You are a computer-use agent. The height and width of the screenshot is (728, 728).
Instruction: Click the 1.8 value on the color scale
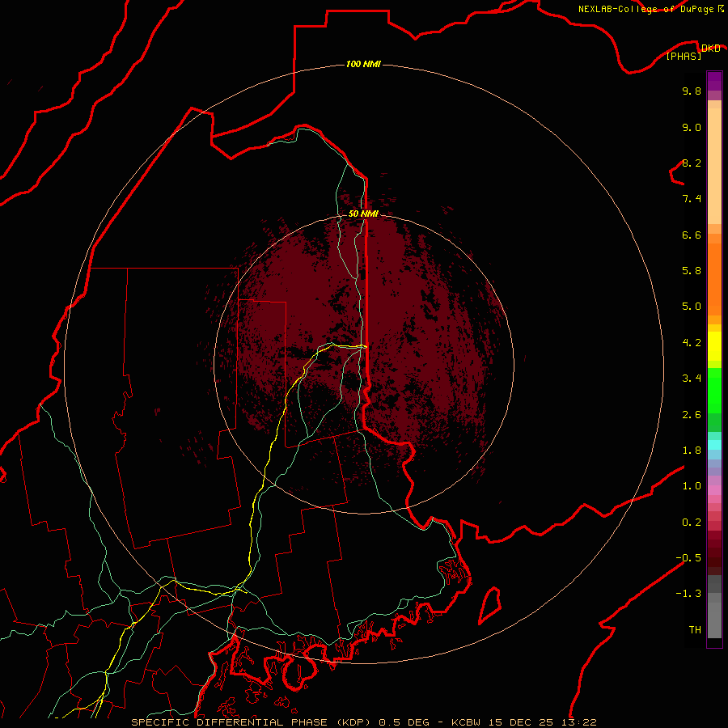click(x=692, y=451)
